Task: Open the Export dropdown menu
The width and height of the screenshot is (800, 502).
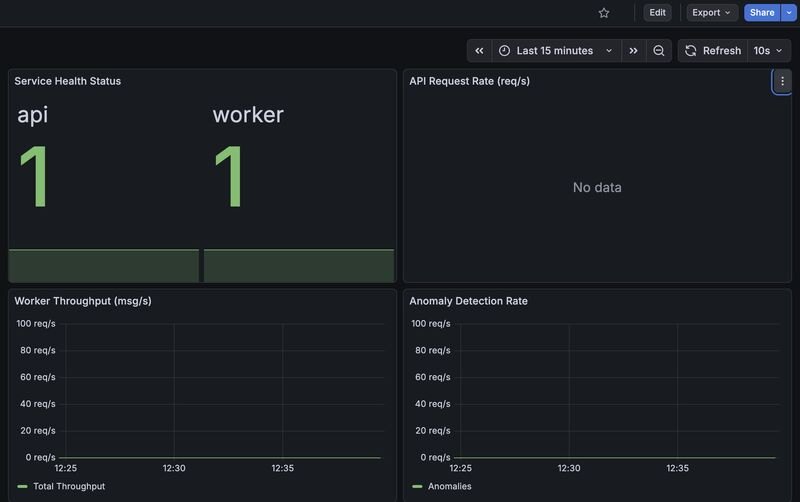Action: [712, 12]
